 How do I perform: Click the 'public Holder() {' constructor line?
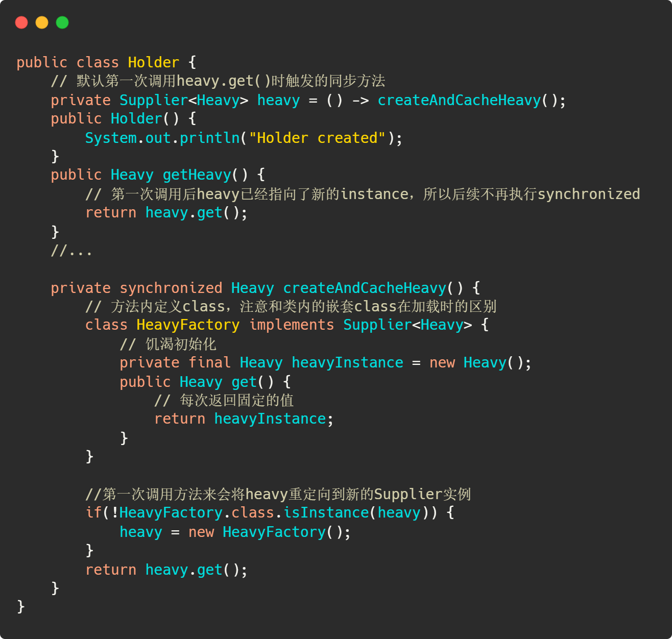[x=124, y=119]
